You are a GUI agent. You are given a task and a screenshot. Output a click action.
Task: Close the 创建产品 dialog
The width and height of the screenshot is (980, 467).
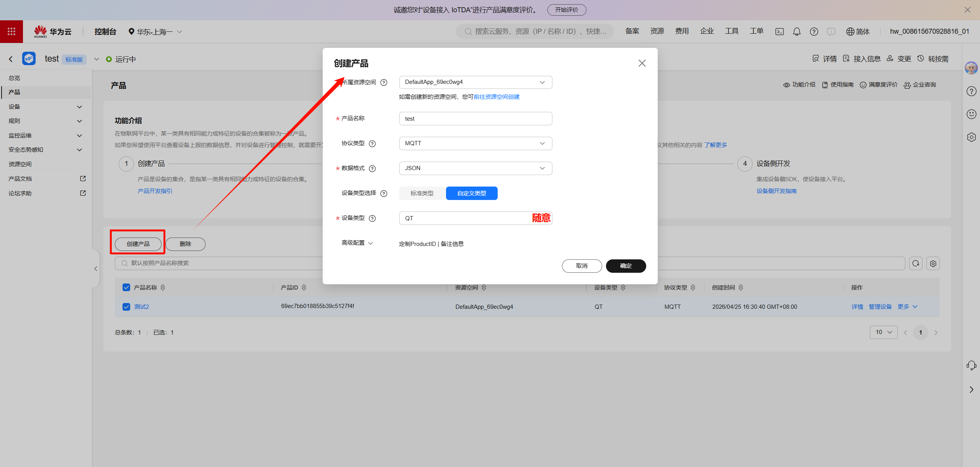coord(642,63)
